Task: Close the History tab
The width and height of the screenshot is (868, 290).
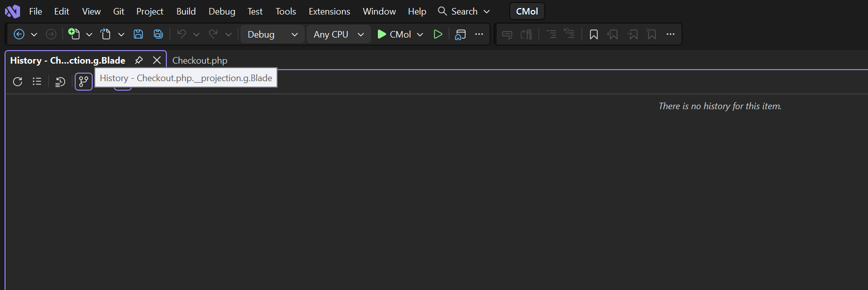Action: coord(157,60)
